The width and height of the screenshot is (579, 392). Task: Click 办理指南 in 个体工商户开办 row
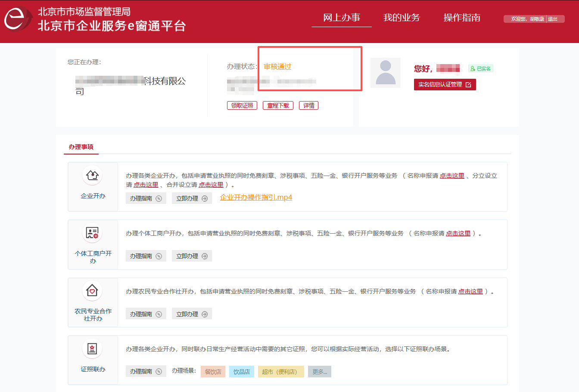coord(146,256)
